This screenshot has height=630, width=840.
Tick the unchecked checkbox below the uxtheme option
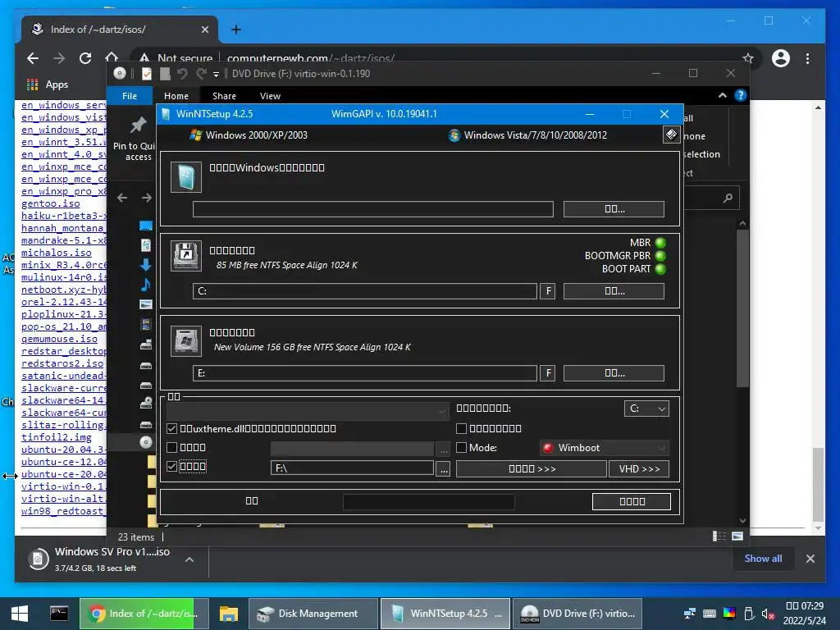coord(172,447)
